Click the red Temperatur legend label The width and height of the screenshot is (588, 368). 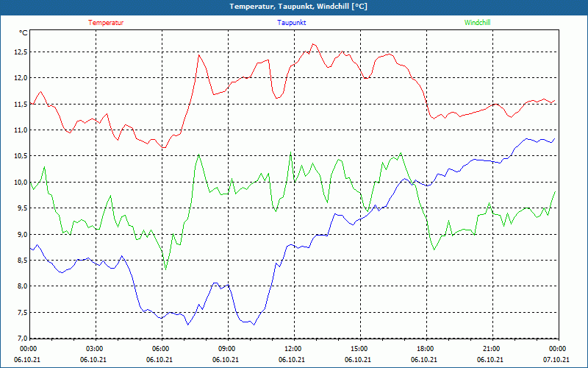tap(106, 23)
